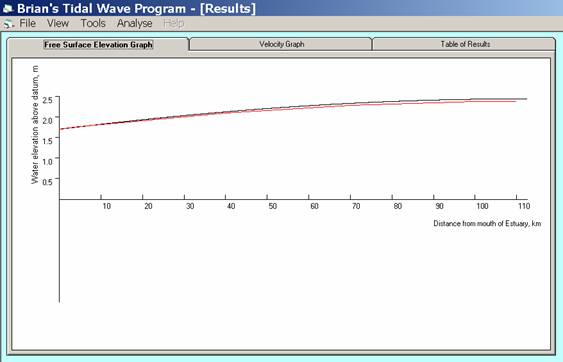Click the 30 km x-axis label
This screenshot has height=362, width=563.
(x=190, y=206)
